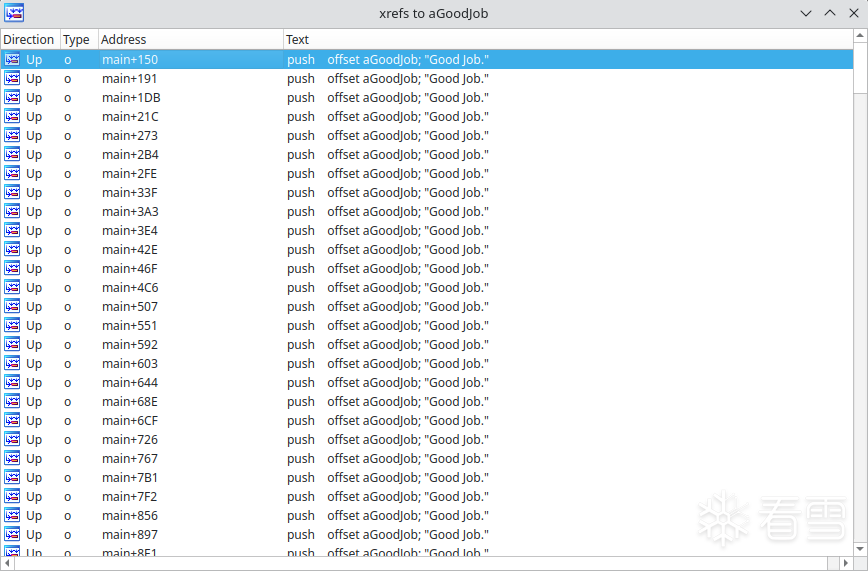Select address main+1DB
Screen dimensions: 868x571
pos(131,97)
